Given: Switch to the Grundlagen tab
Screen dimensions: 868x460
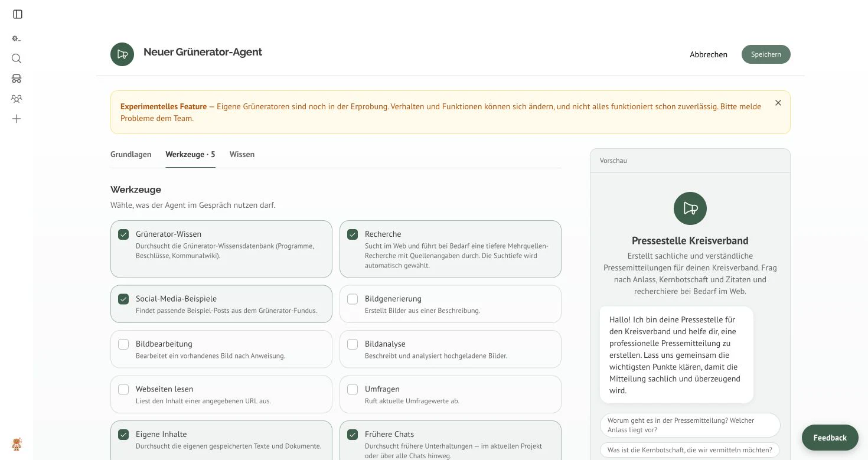Looking at the screenshot, I should [x=131, y=155].
